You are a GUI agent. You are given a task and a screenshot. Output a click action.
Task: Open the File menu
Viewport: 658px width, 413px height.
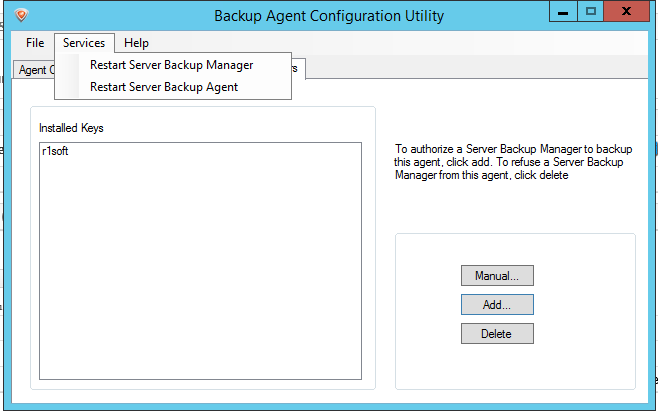coord(35,43)
